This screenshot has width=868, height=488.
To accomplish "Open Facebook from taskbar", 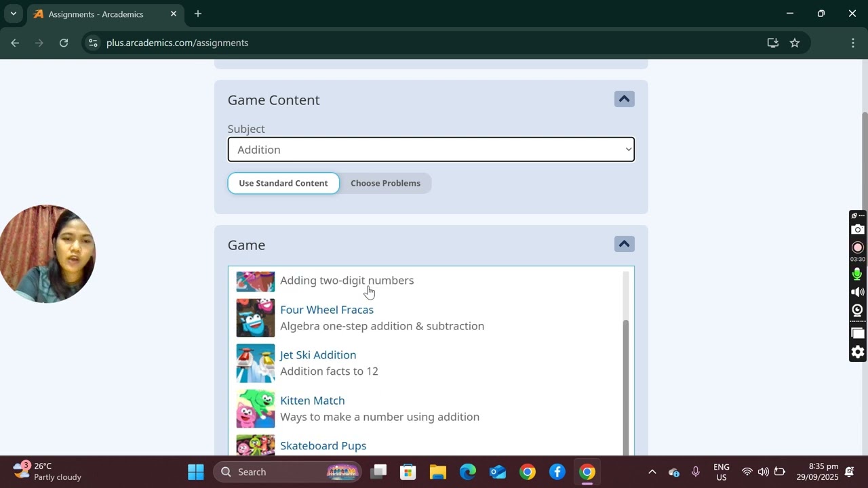I will point(557,472).
